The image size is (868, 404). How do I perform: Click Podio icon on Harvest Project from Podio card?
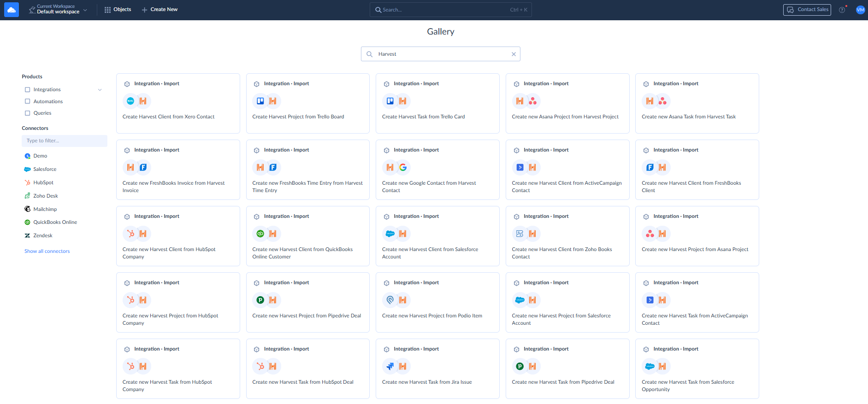(390, 300)
